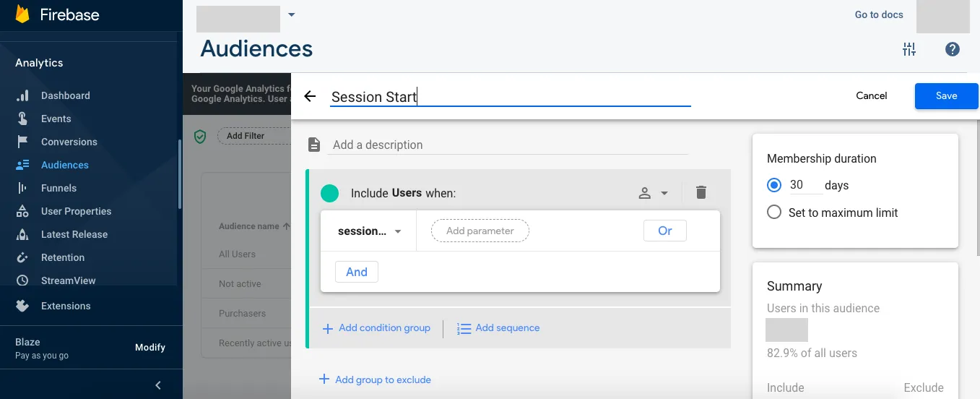
Task: Delete the condition group with trash icon
Action: [701, 192]
